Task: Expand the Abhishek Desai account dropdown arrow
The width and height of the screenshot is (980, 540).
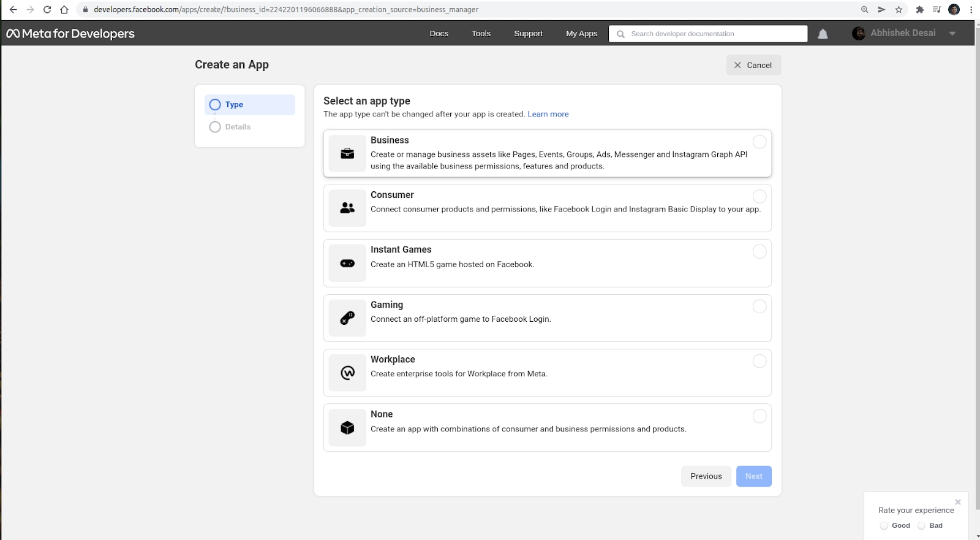Action: (x=952, y=34)
